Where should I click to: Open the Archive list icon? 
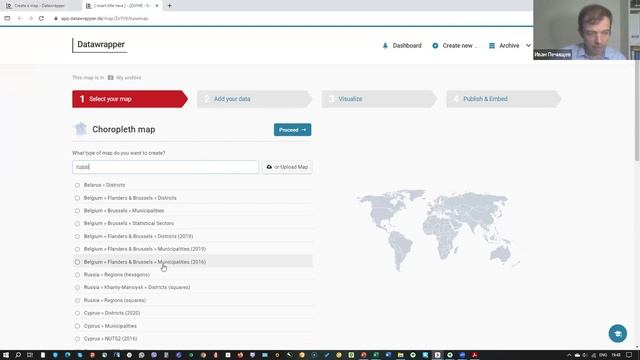[492, 46]
